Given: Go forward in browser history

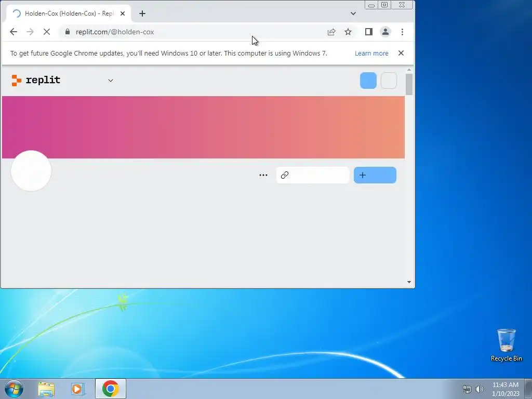Looking at the screenshot, I should 30,32.
